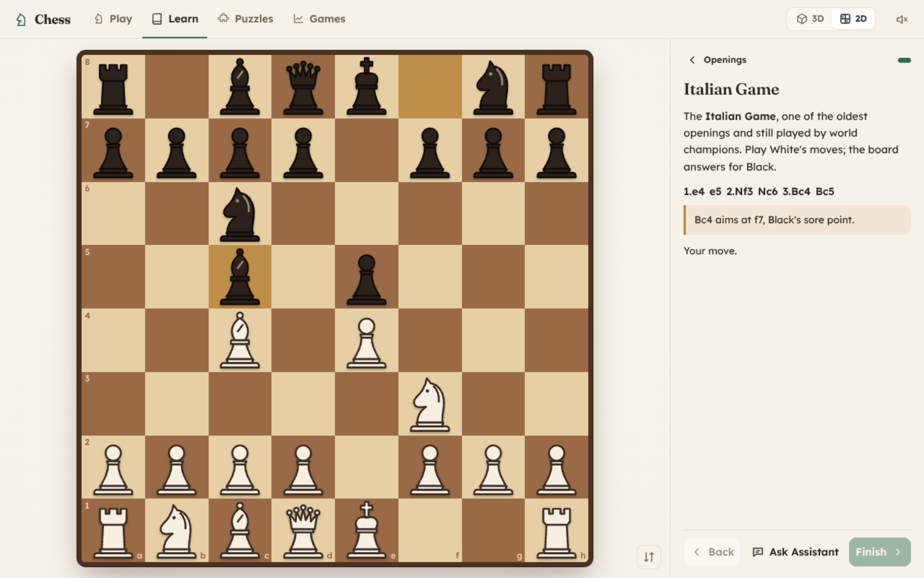The width and height of the screenshot is (924, 578).
Task: Click the black knight on g8
Action: (x=493, y=87)
